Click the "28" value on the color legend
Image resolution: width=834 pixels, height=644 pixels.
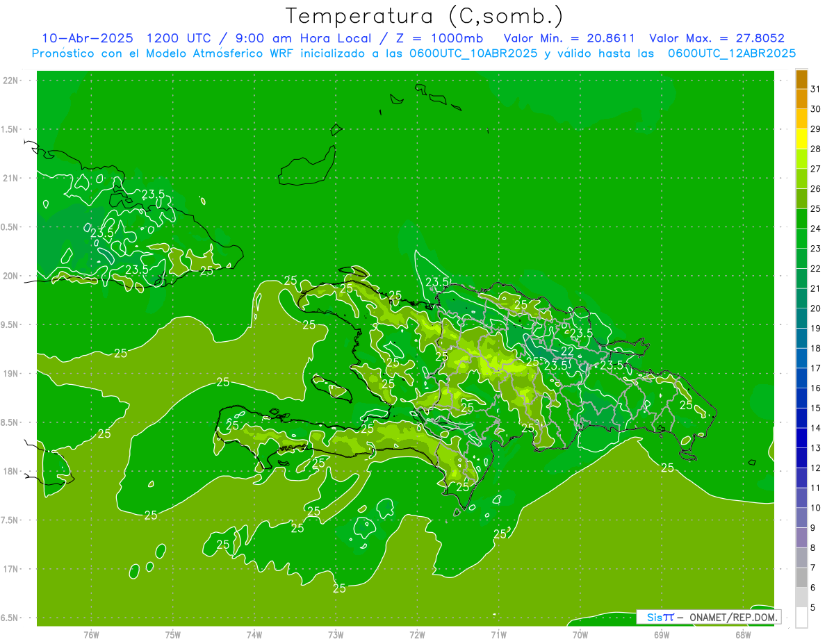click(x=816, y=149)
